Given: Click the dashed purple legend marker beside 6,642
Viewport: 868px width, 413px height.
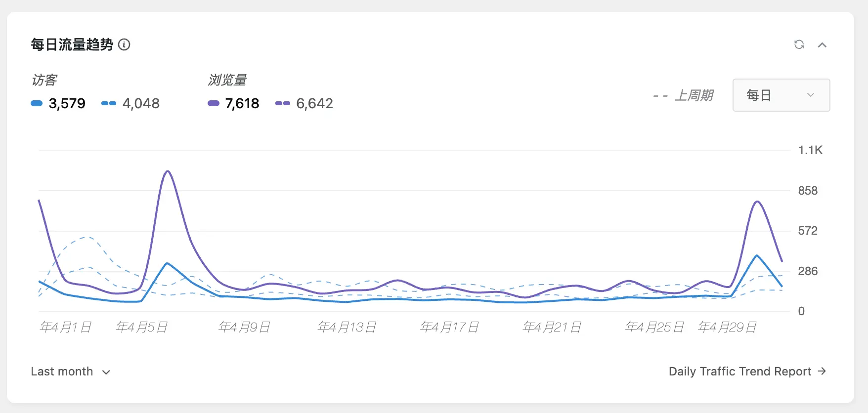Looking at the screenshot, I should [282, 104].
